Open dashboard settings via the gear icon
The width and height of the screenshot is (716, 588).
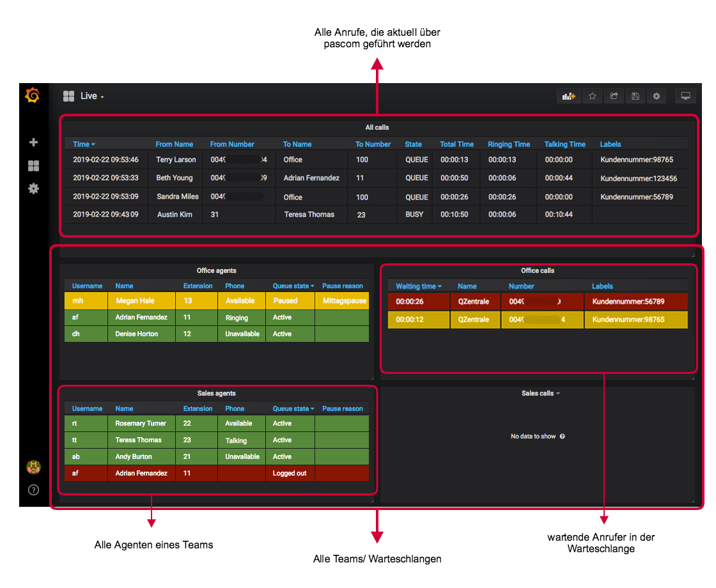pyautogui.click(x=657, y=95)
